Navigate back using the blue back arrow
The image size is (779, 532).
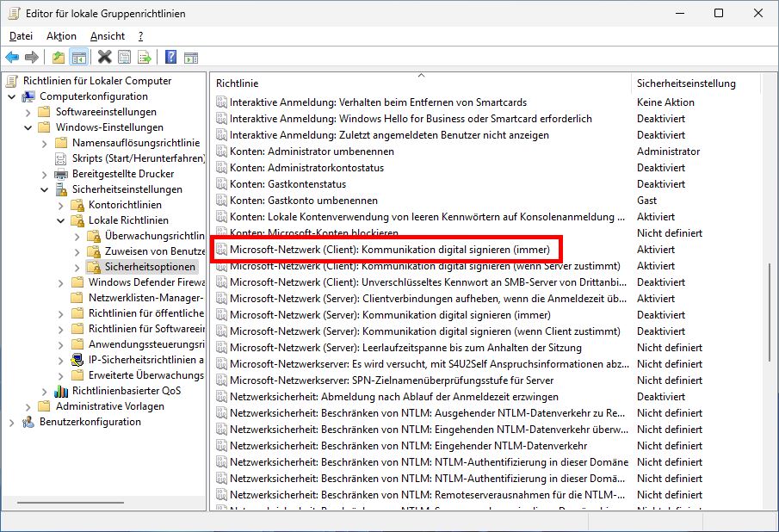click(x=14, y=56)
